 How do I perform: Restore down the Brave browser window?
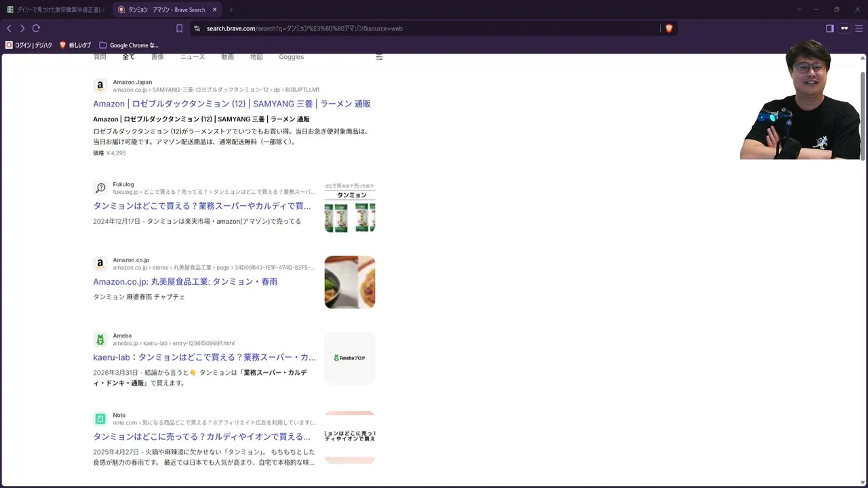[837, 9]
